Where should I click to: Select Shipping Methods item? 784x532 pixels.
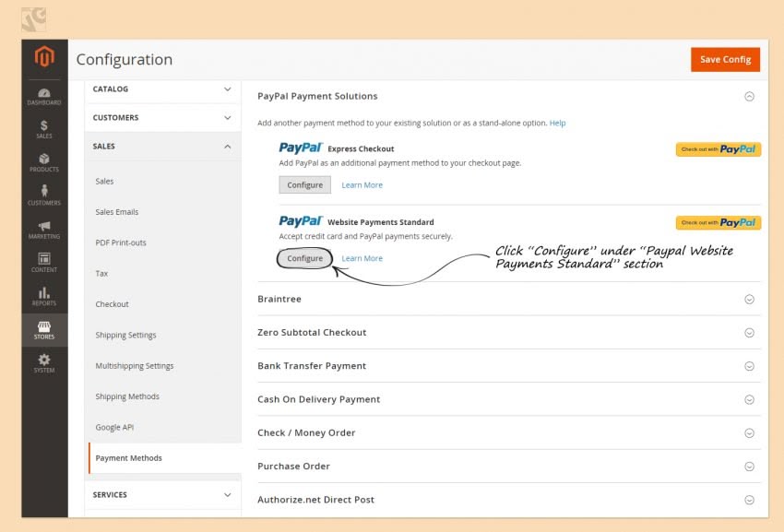(x=127, y=396)
